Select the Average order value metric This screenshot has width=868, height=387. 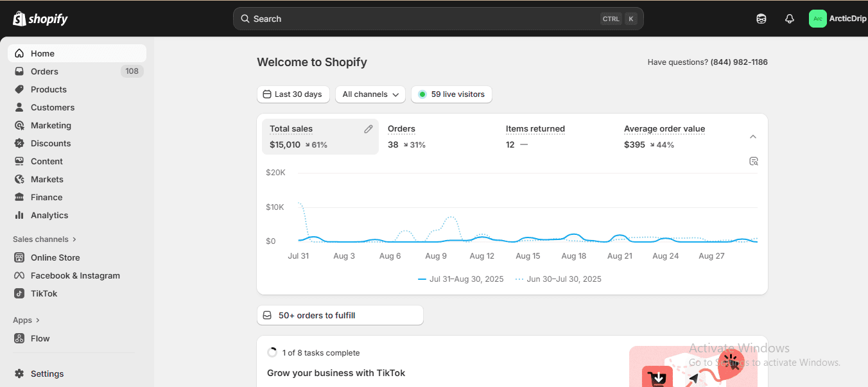pyautogui.click(x=675, y=137)
